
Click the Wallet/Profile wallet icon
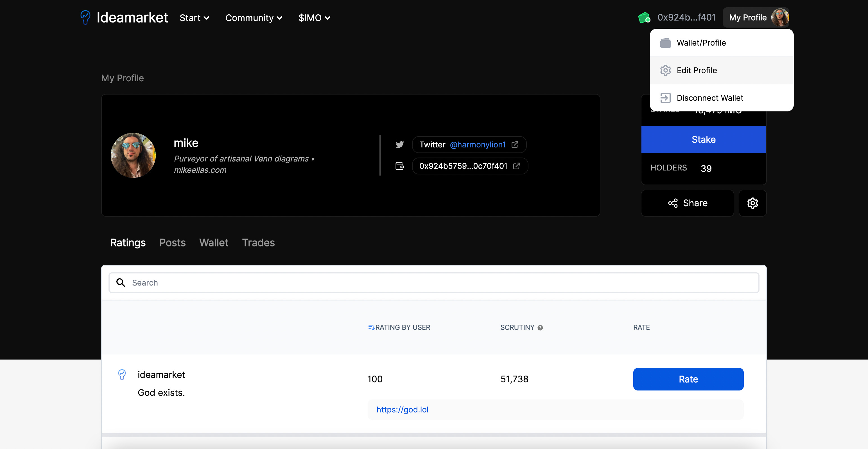666,43
